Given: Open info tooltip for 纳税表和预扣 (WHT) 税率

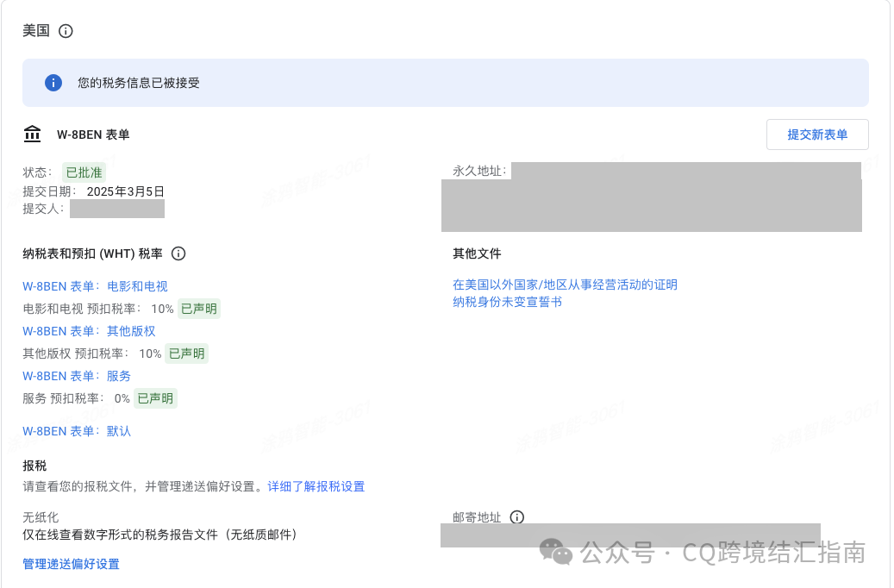Looking at the screenshot, I should pyautogui.click(x=178, y=253).
